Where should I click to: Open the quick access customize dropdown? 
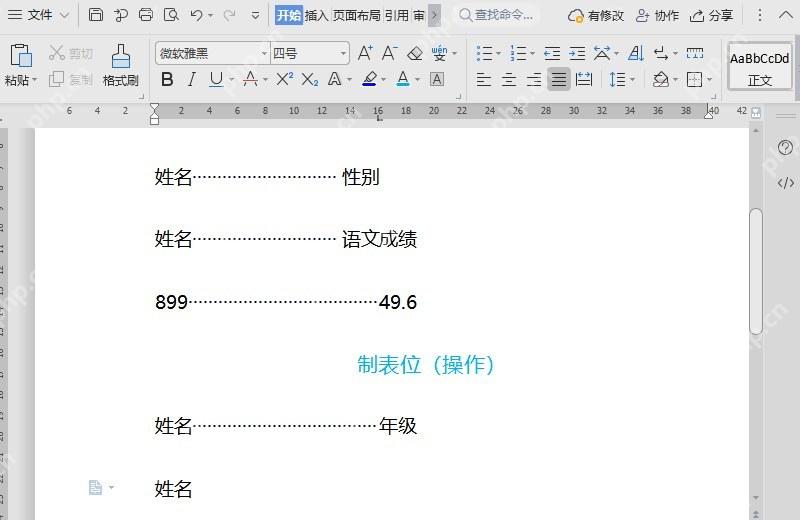255,15
